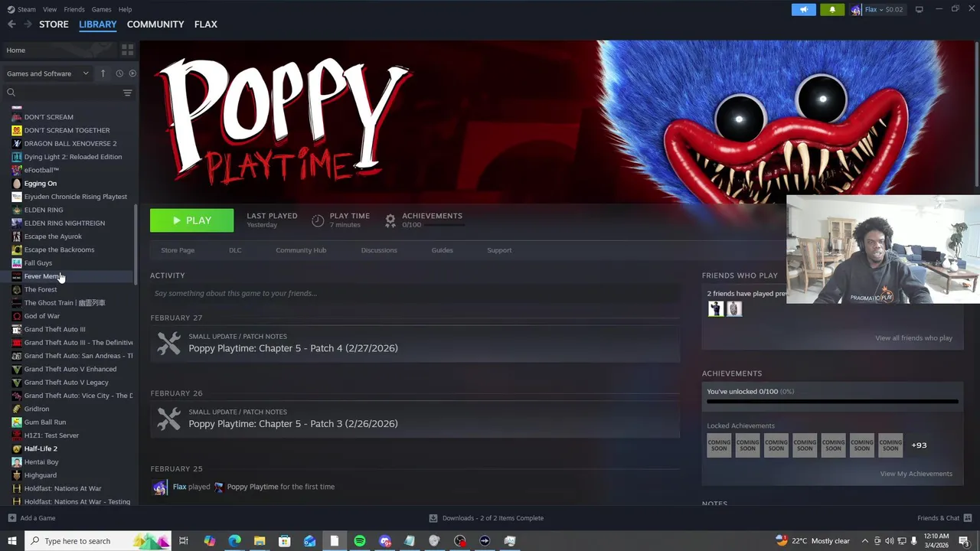The height and width of the screenshot is (551, 980).
Task: Select Fall Guys in the library list
Action: click(x=38, y=263)
